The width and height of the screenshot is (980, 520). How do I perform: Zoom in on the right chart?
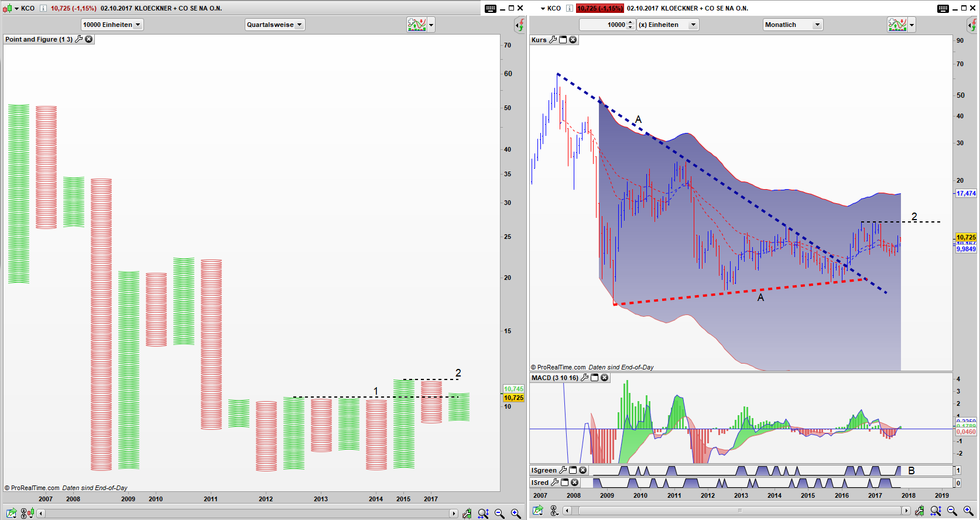[x=968, y=511]
